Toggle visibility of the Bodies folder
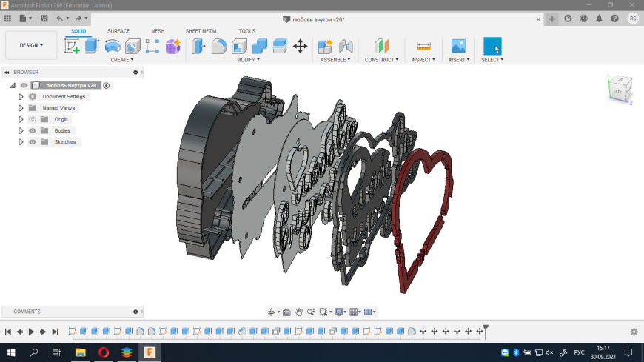The image size is (644, 362). click(x=33, y=130)
